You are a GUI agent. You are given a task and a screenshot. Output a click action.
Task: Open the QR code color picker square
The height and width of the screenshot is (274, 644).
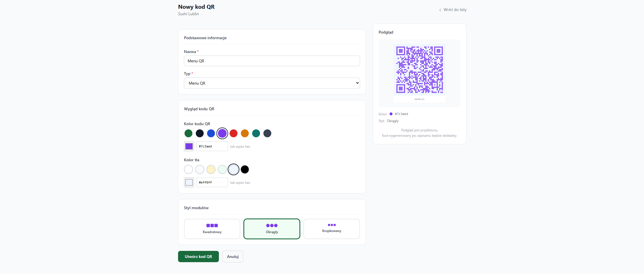click(189, 146)
